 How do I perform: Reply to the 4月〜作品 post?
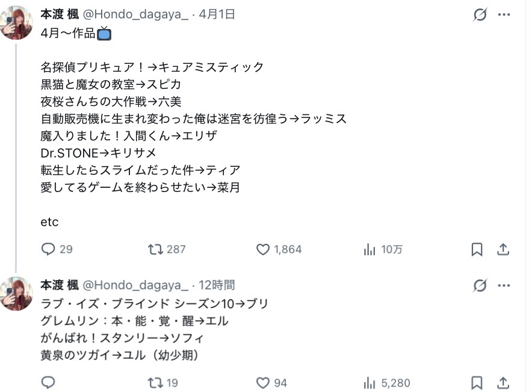click(49, 249)
